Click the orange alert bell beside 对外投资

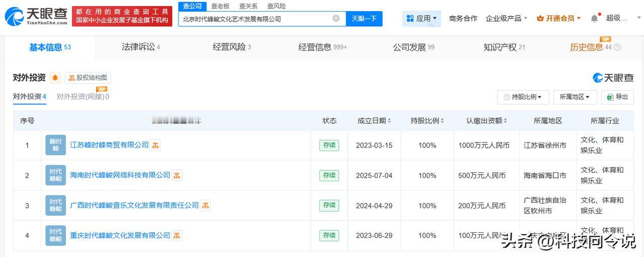point(55,78)
